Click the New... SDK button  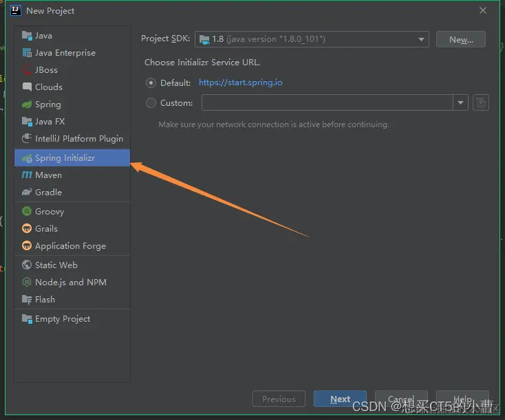coord(461,39)
